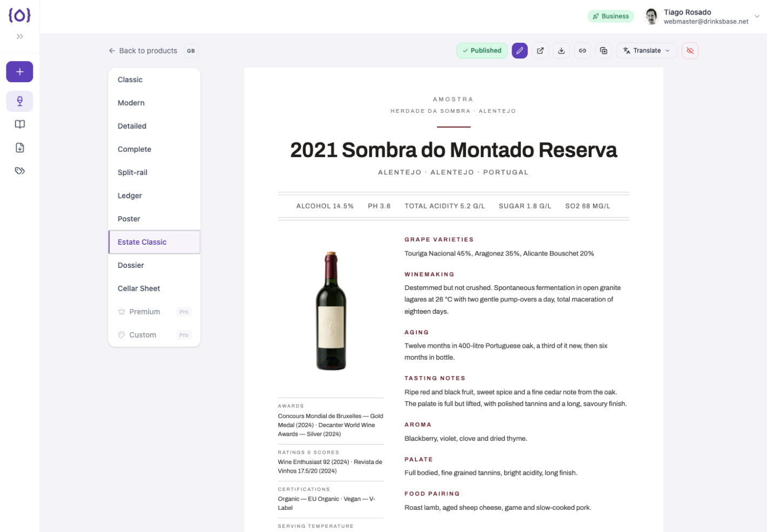Image resolution: width=767 pixels, height=532 pixels.
Task: Click the Grape Varieties heading
Action: coord(439,240)
